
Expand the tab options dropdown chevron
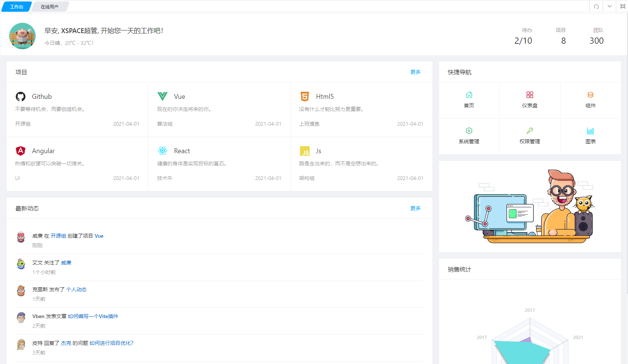pos(610,7)
